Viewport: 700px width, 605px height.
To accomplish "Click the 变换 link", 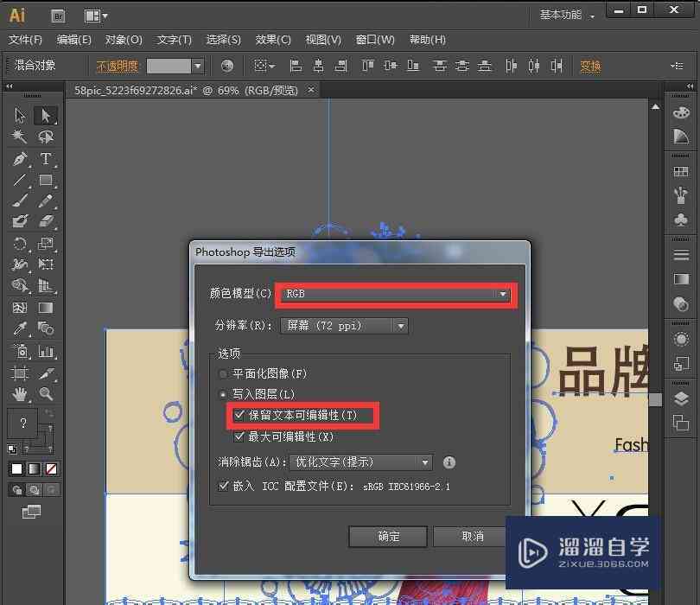I will click(x=590, y=66).
